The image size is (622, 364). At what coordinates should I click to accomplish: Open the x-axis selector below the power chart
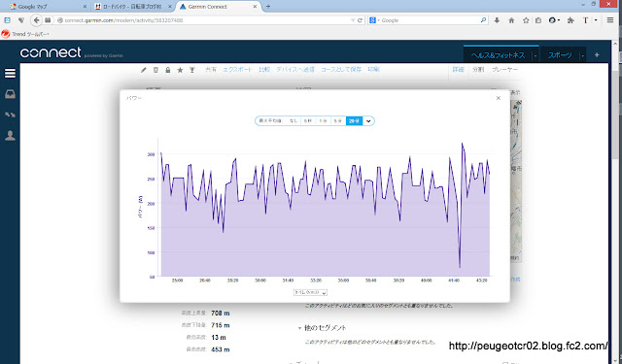[x=310, y=292]
